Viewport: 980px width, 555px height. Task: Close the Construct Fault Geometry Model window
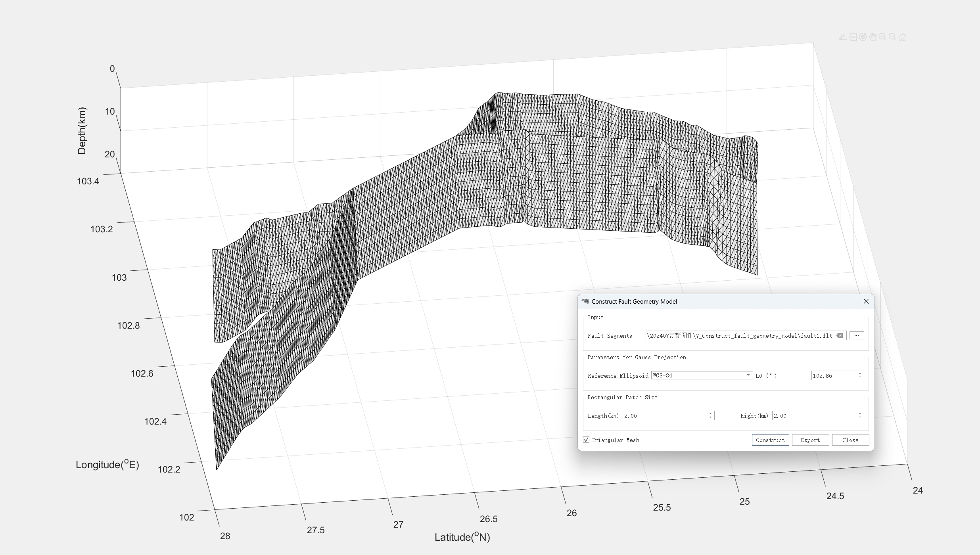(x=866, y=301)
